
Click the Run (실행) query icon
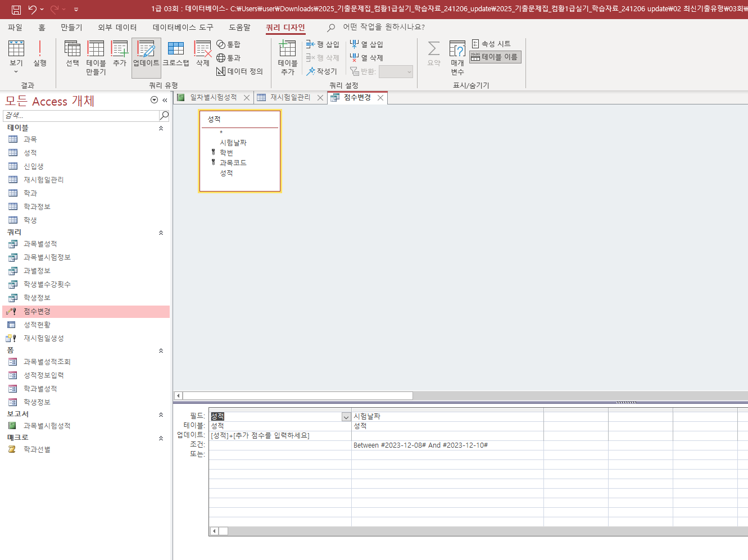pyautogui.click(x=39, y=54)
